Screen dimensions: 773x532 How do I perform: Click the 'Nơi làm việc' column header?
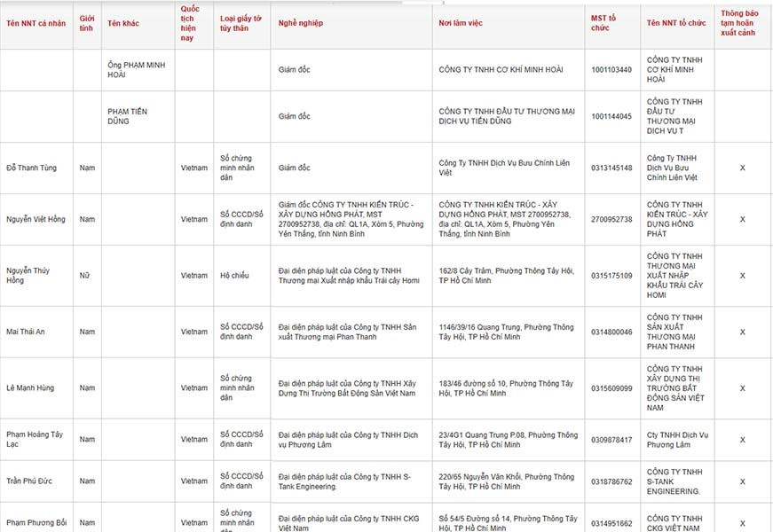point(461,23)
